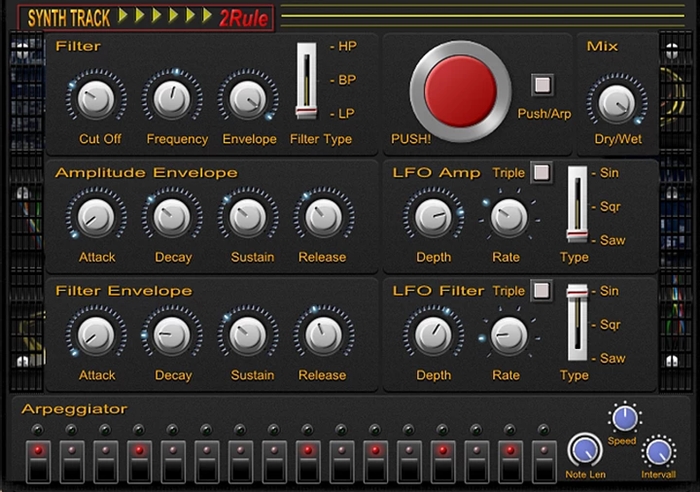Image resolution: width=700 pixels, height=492 pixels.
Task: Click the Amplitude Envelope Release knob
Action: pos(324,217)
